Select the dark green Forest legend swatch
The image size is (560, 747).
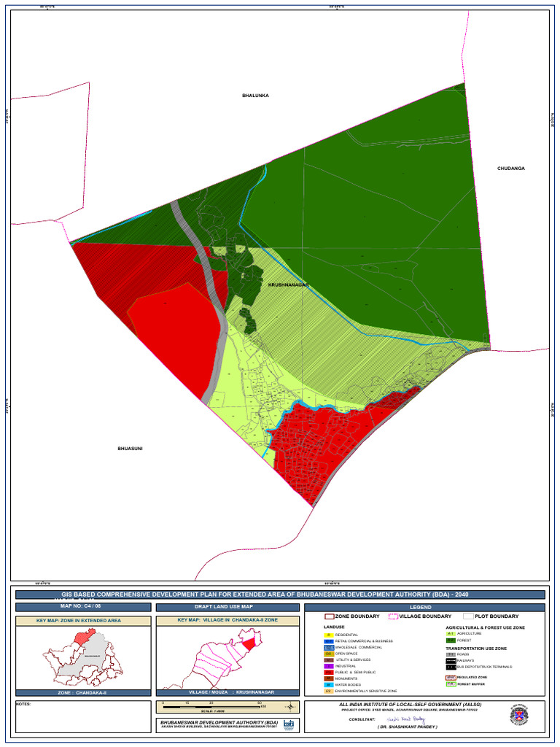coord(451,640)
